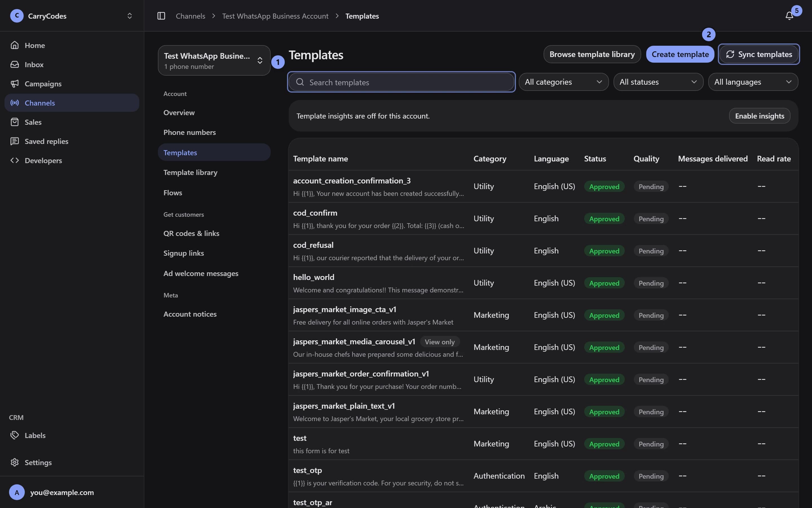Click the Labels tag icon
812x508 pixels.
(x=14, y=435)
